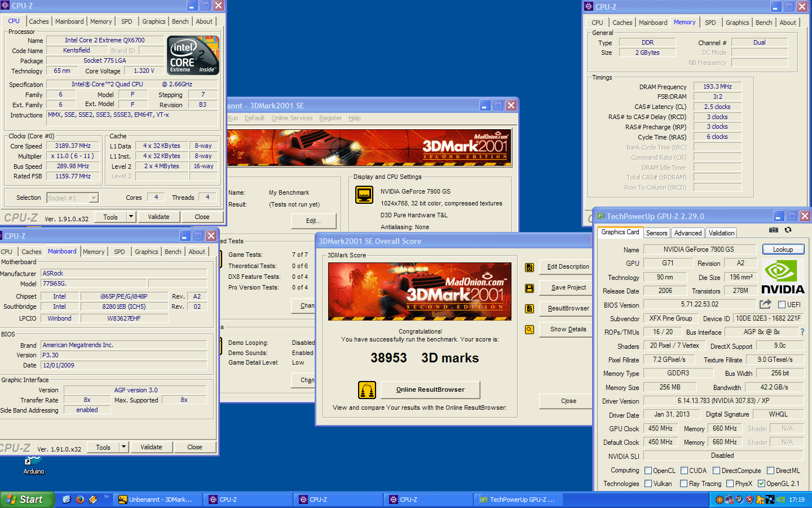Click the GPU-Z title bar app icon
The width and height of the screenshot is (812, 508).
click(x=601, y=216)
